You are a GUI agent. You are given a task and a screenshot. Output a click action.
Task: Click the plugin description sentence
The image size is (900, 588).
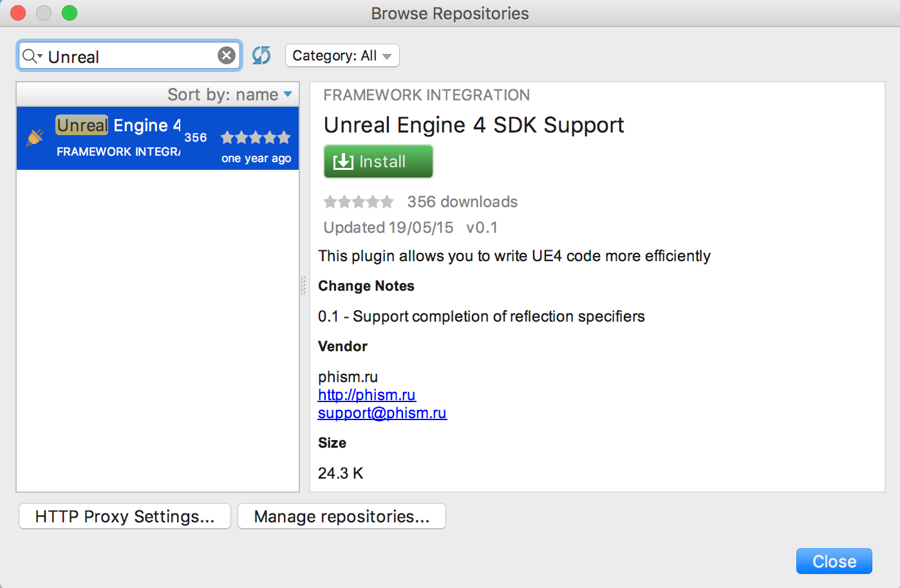(x=514, y=256)
